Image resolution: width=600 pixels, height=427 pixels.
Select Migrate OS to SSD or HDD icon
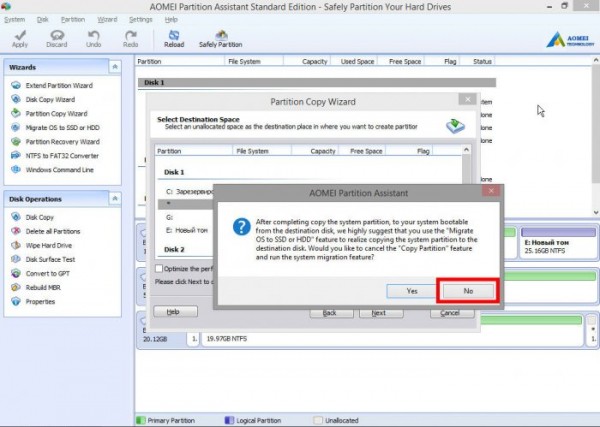pos(16,127)
